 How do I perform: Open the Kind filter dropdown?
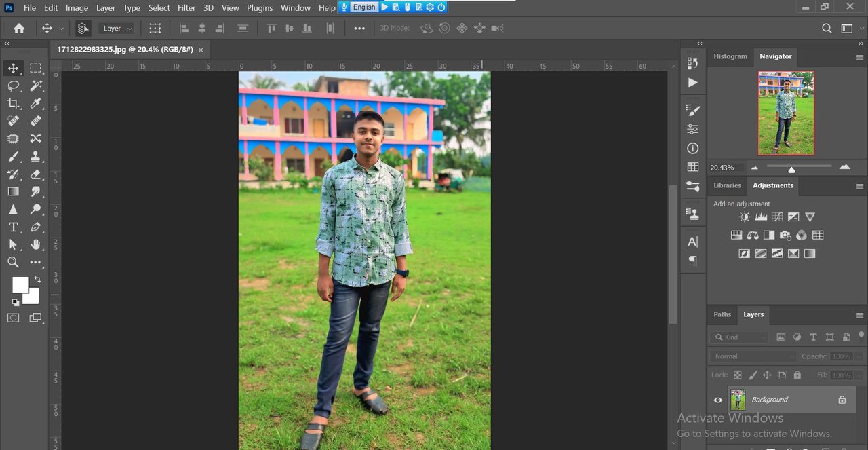coord(740,337)
